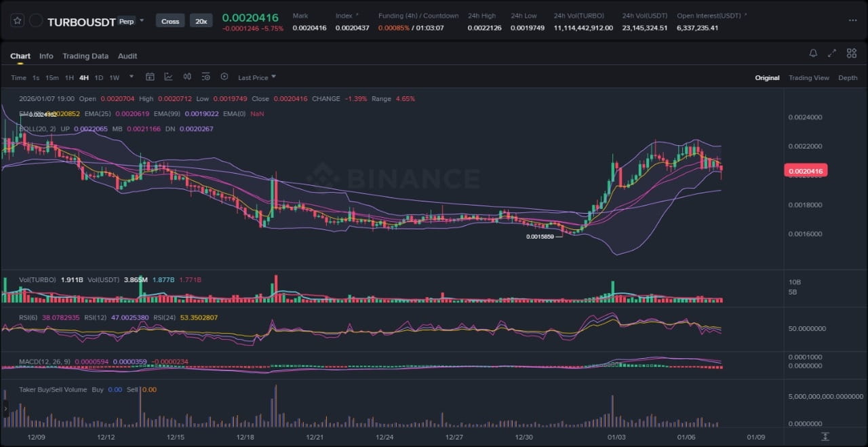The height and width of the screenshot is (447, 868).
Task: Select the 15m interval
Action: tap(52, 78)
